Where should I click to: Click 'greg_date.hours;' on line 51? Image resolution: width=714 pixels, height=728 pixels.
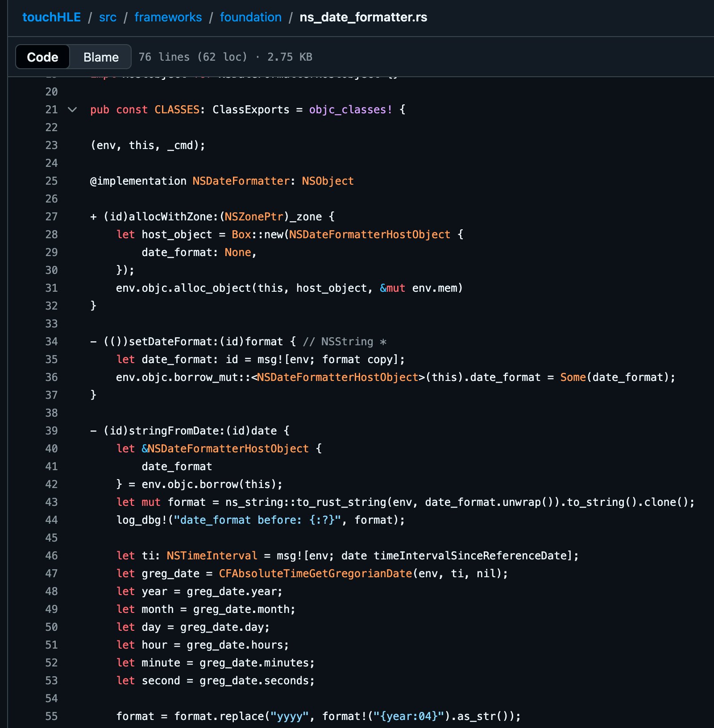[x=238, y=645]
